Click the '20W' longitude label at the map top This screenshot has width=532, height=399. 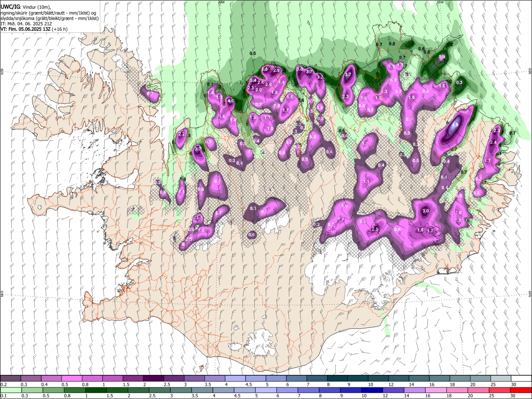coord(221,2)
